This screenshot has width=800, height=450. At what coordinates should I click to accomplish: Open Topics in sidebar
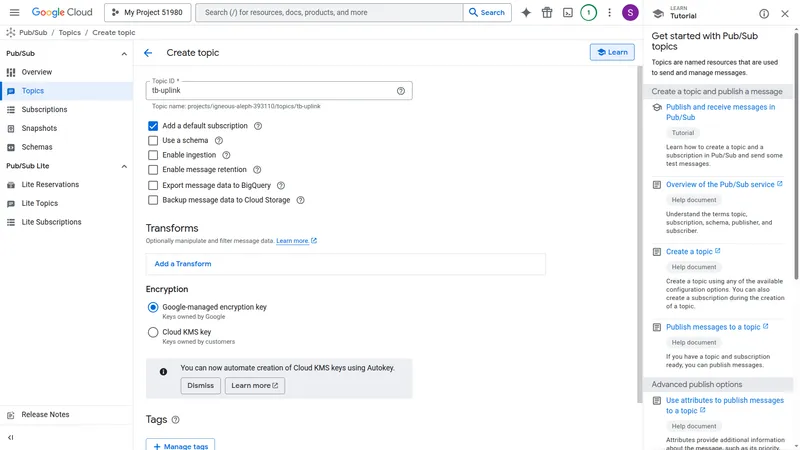[x=66, y=91]
